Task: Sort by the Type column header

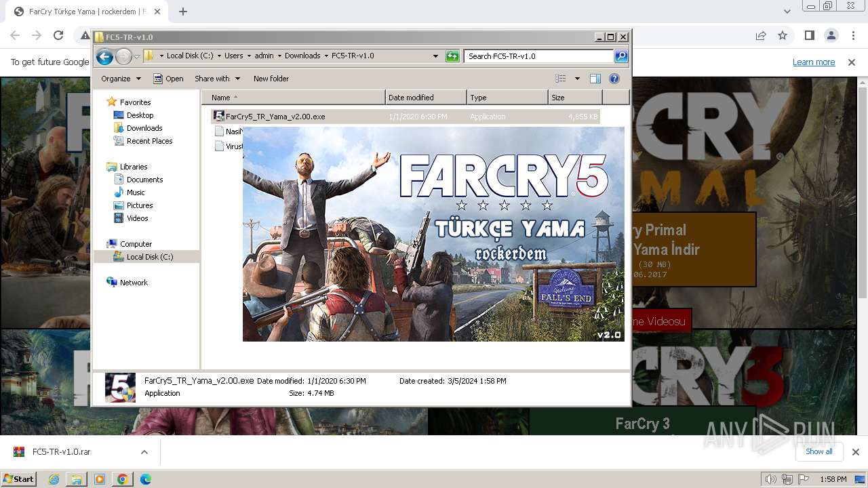Action: pos(507,98)
